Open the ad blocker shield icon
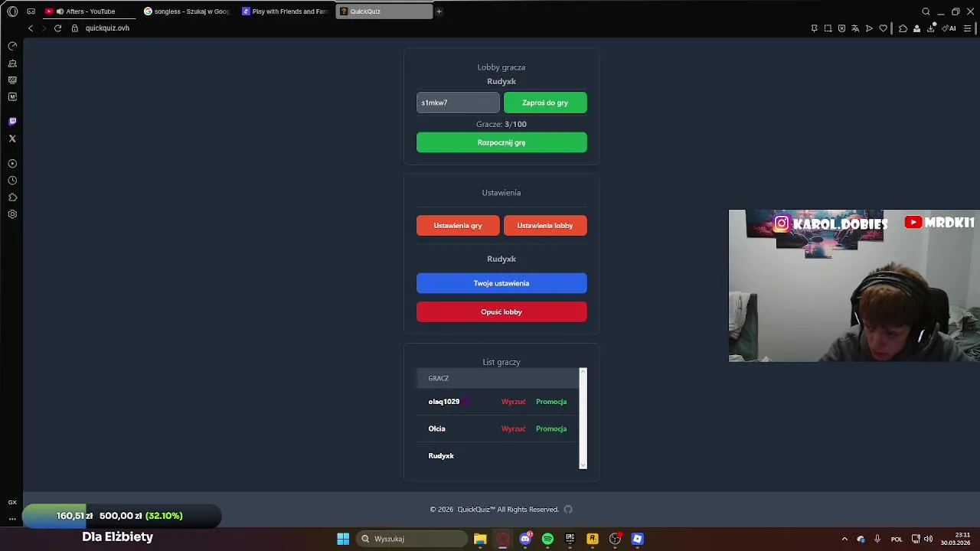Image resolution: width=980 pixels, height=551 pixels. point(841,28)
